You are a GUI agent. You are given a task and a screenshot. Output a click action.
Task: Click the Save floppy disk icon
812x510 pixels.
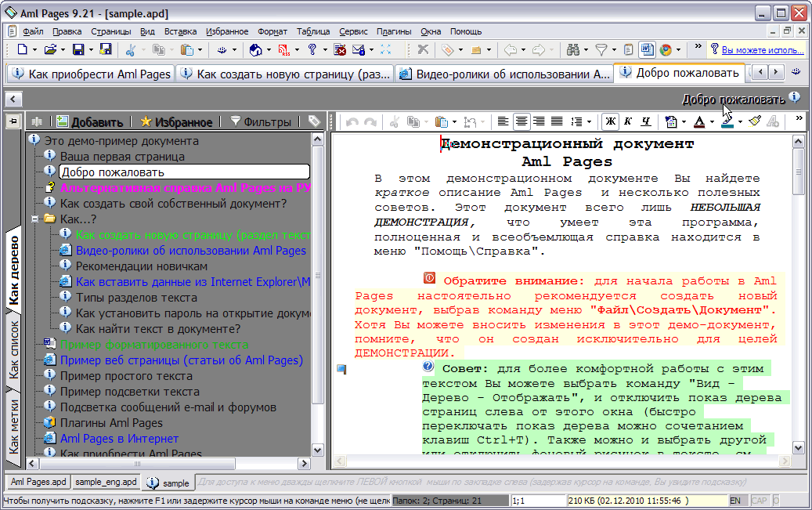coord(78,50)
